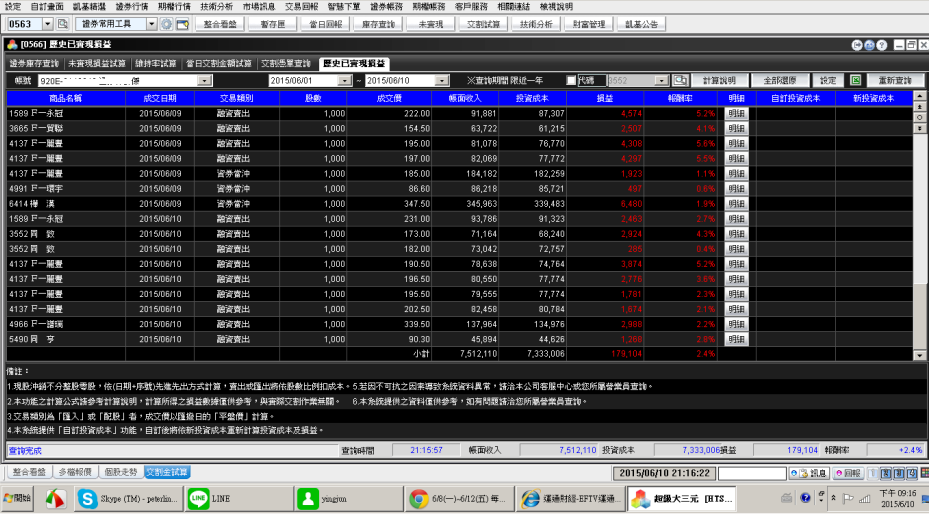Click the stock code search icon

680,80
